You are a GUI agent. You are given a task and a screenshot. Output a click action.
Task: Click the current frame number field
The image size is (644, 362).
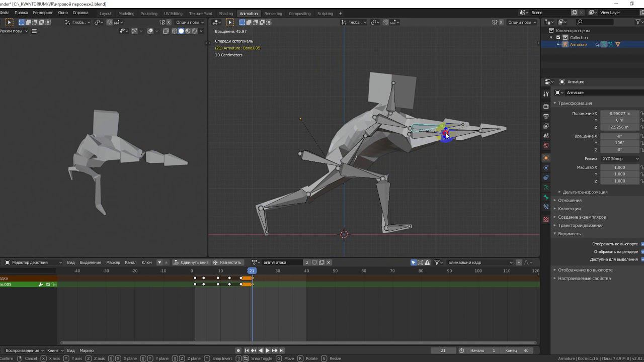pyautogui.click(x=443, y=350)
